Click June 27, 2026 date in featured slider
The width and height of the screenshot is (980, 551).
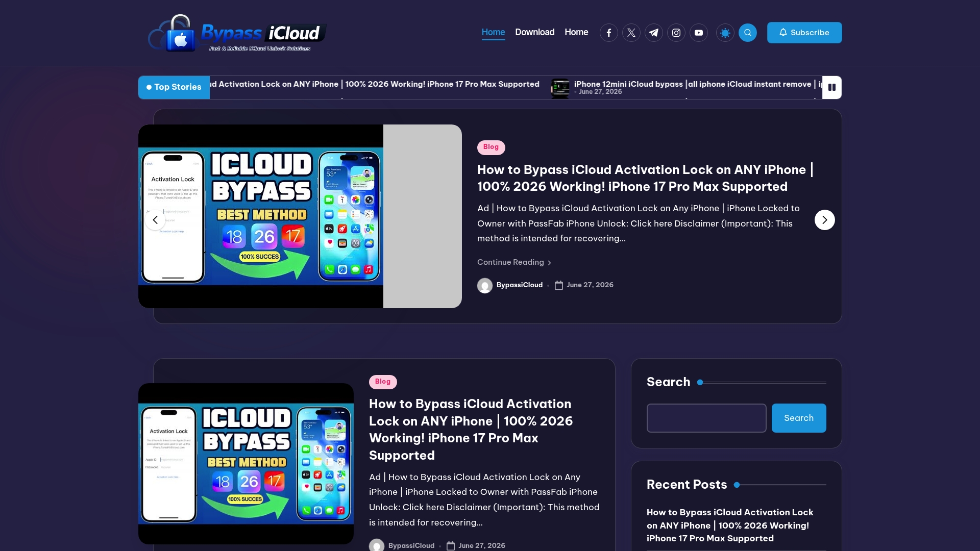[590, 285]
